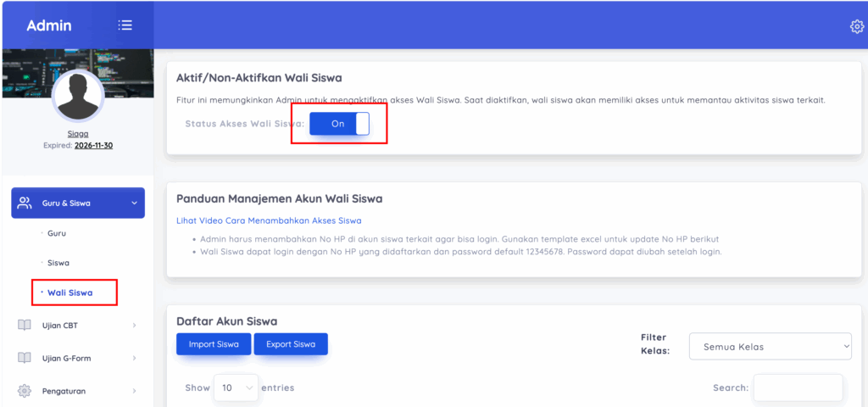Screen dimensions: 868x407
Task: Expand the Ujian CBT submenu arrow
Action: [x=134, y=326]
